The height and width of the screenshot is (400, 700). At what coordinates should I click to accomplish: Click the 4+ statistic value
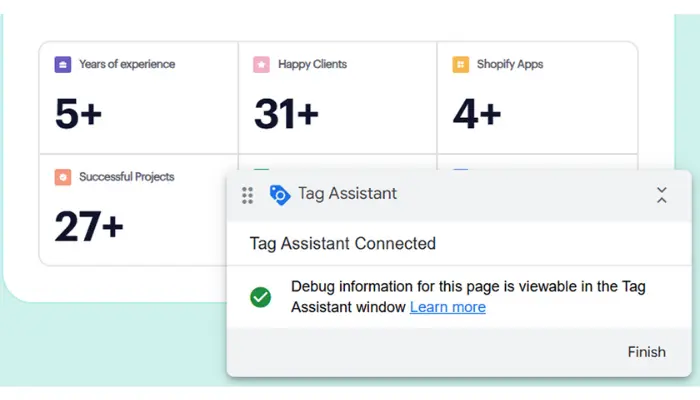(x=477, y=114)
